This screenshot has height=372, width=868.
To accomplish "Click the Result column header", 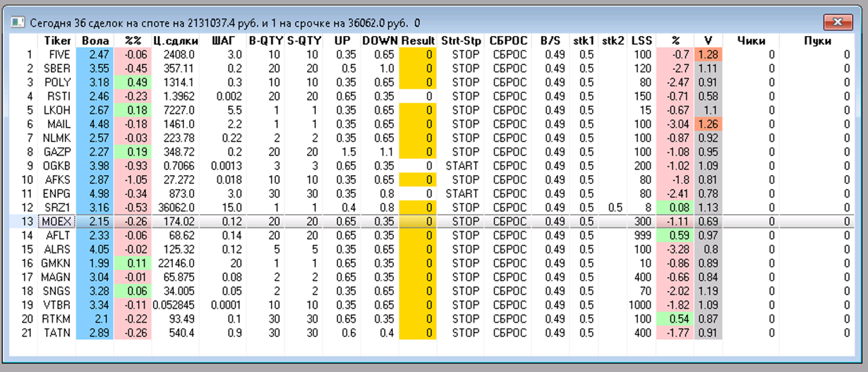I will (418, 41).
